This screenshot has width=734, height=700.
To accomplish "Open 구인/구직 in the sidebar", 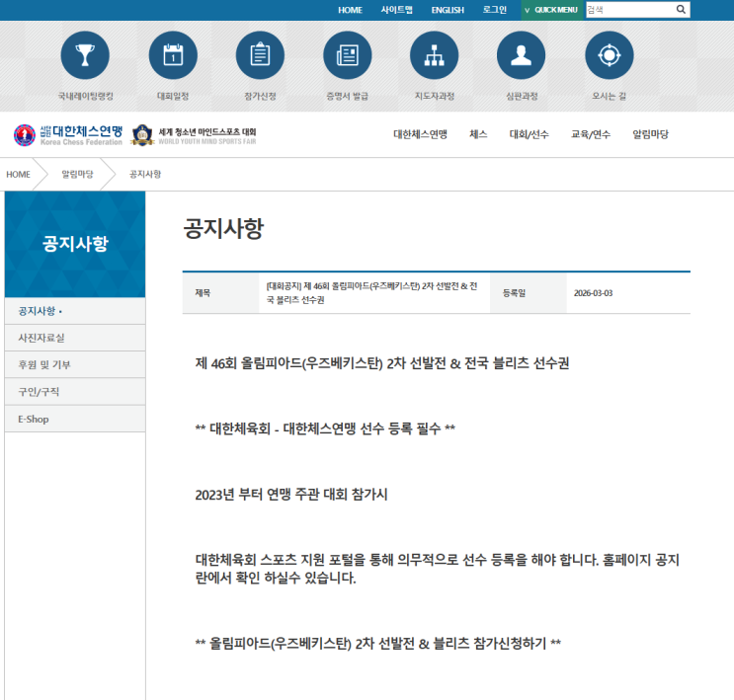I will (x=75, y=392).
